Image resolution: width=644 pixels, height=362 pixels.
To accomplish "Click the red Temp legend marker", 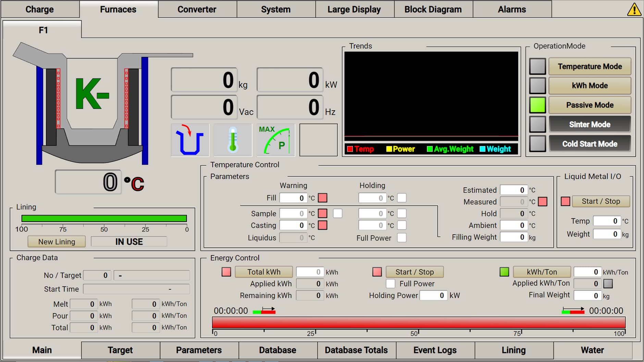I will [350, 149].
